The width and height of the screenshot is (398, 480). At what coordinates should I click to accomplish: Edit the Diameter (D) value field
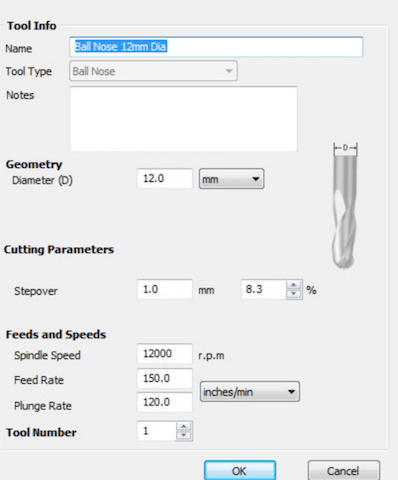(x=165, y=179)
